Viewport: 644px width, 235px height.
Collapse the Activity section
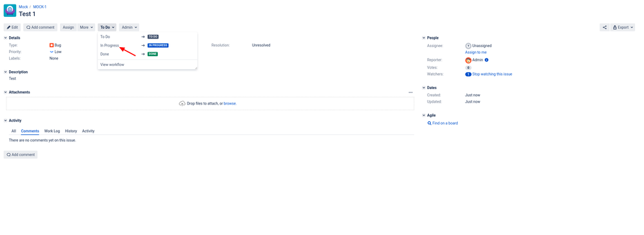pyautogui.click(x=6, y=121)
